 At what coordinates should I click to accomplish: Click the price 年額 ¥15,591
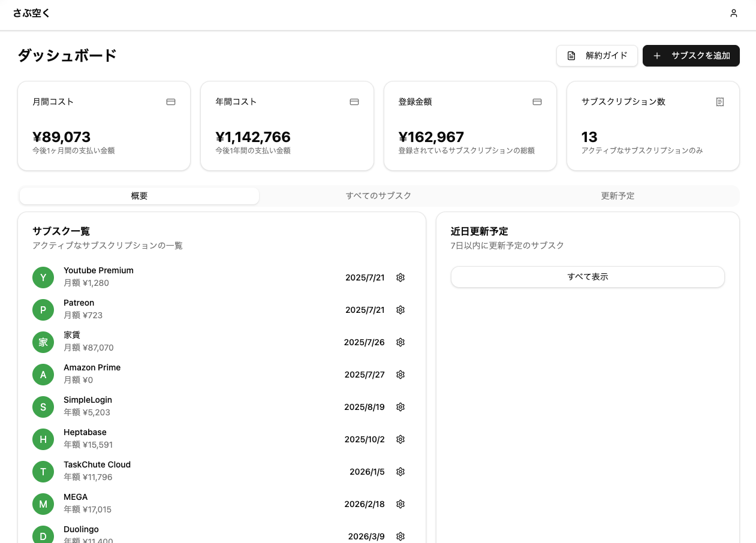(88, 445)
